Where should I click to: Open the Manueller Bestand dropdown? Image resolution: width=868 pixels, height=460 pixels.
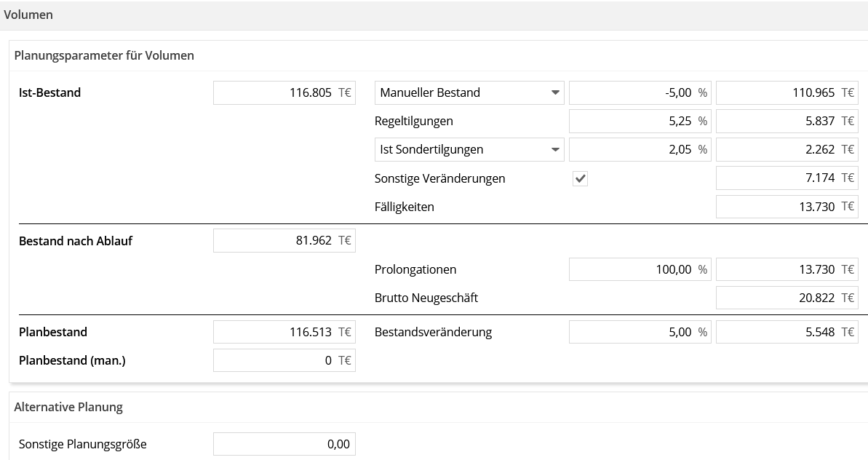(469, 93)
